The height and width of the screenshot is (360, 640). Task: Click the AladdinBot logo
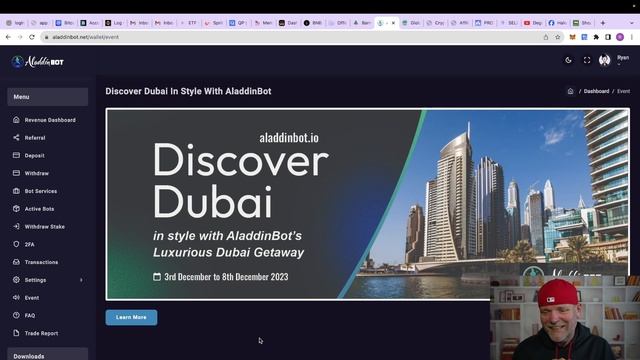click(x=38, y=62)
